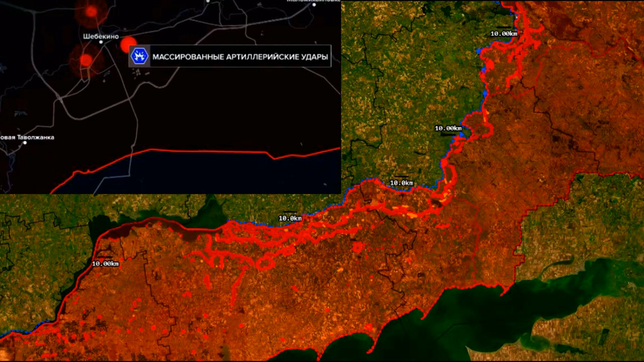Click the 10.0km scale label beside the reservoir
The width and height of the screenshot is (644, 362).
point(290,218)
